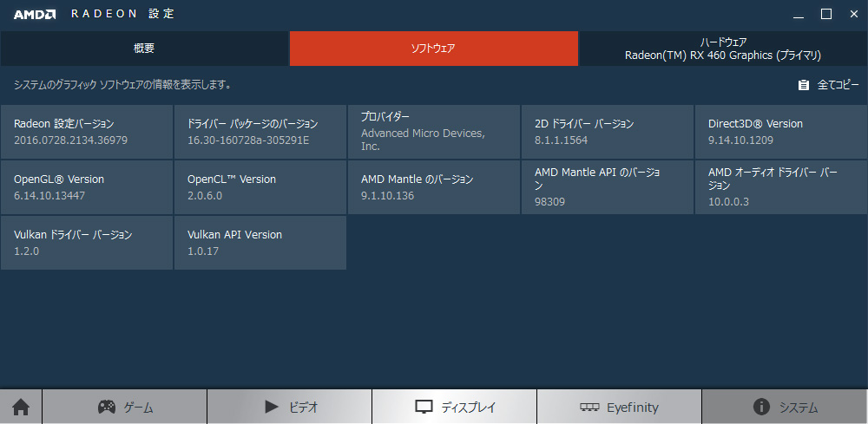Viewport: 868px width, 424px height.
Task: Open the ゲーム (Gaming) section
Action: point(124,407)
